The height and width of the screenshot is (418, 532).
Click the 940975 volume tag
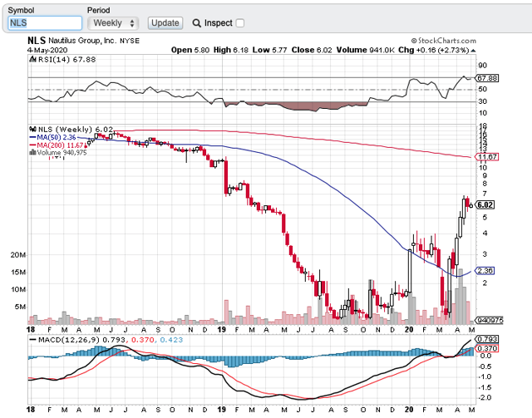(x=490, y=320)
